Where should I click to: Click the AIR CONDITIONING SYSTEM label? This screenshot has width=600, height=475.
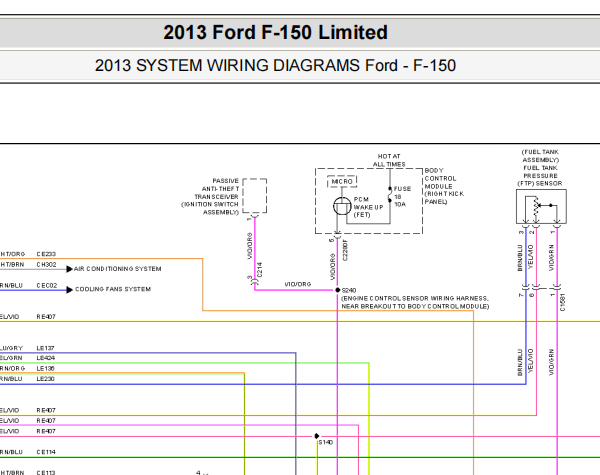click(x=117, y=269)
